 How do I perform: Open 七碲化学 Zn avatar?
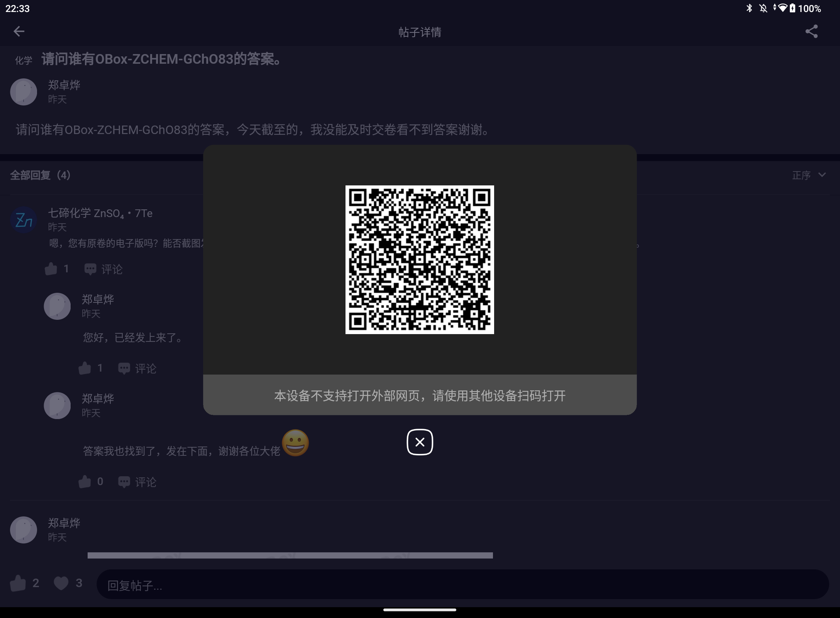pos(24,220)
